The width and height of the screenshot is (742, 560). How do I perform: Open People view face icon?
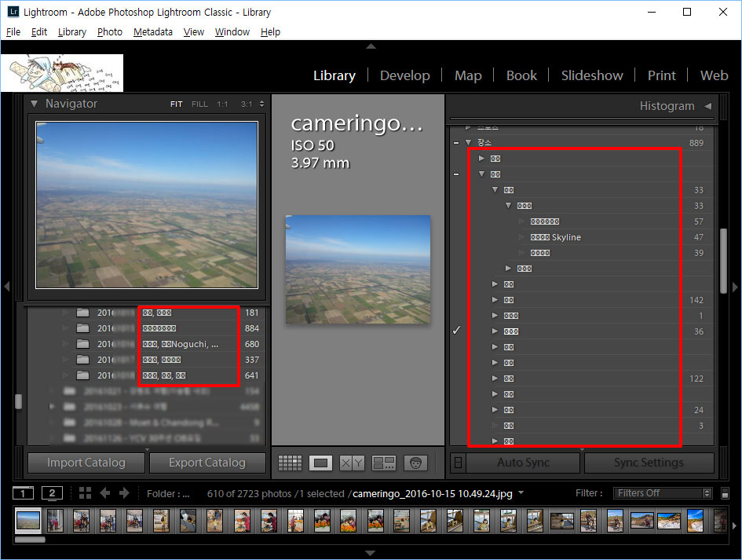pyautogui.click(x=415, y=463)
